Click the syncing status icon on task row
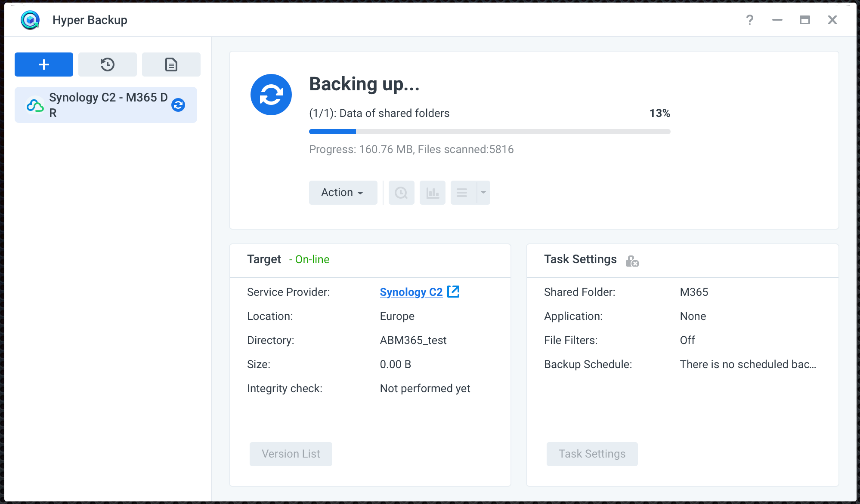This screenshot has height=504, width=860. 178,105
